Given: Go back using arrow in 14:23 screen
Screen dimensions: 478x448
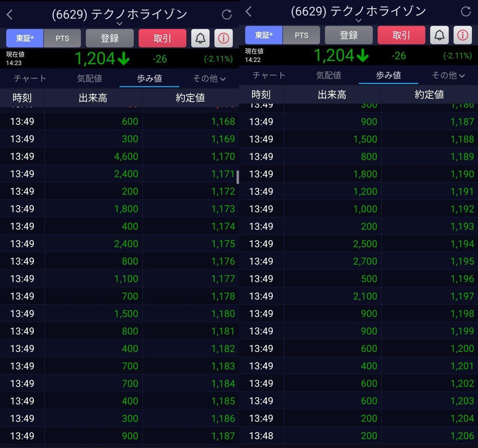Looking at the screenshot, I should point(10,15).
